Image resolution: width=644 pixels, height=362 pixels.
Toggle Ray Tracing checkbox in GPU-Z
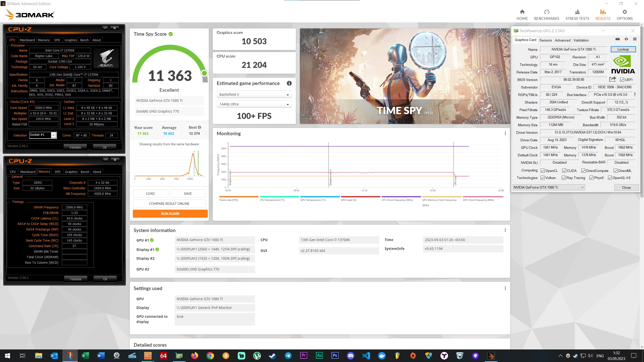pos(564,178)
